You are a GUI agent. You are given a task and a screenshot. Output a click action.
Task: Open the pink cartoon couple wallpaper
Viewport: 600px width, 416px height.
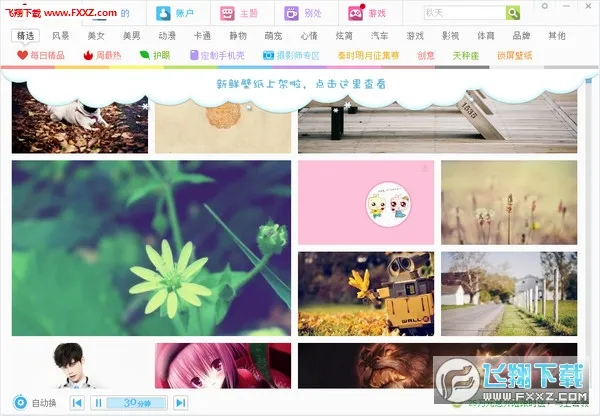(x=366, y=202)
